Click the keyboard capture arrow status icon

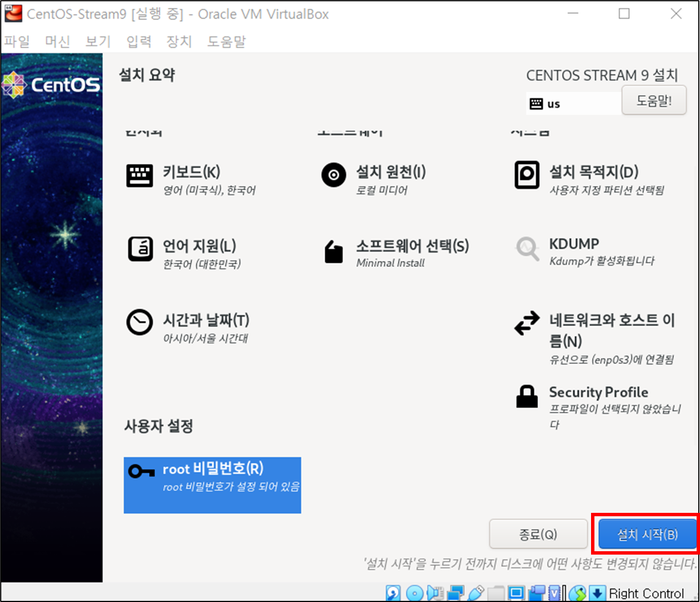pyautogui.click(x=597, y=594)
